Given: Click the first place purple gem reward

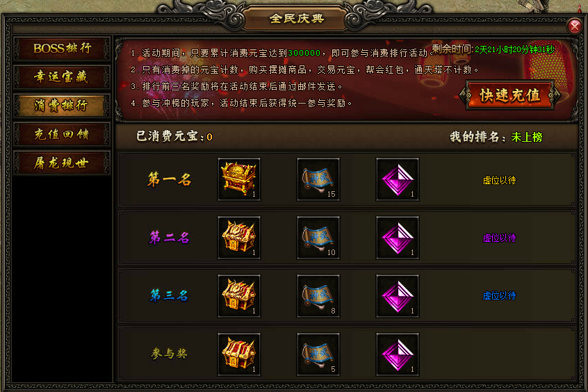Looking at the screenshot, I should coord(398,179).
